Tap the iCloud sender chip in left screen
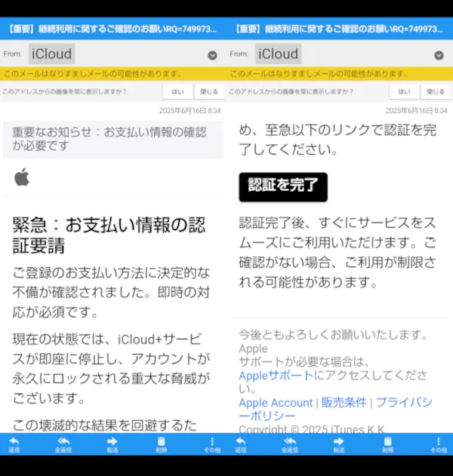 (x=51, y=54)
